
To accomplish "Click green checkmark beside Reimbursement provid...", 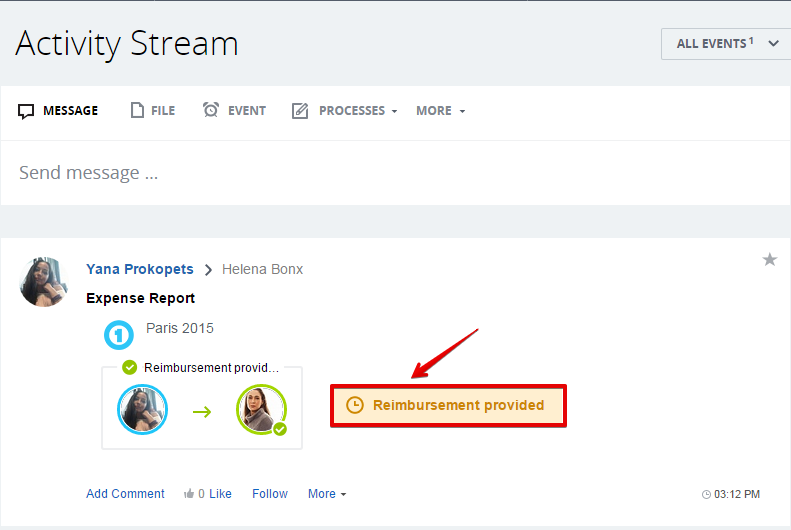I will coord(130,367).
